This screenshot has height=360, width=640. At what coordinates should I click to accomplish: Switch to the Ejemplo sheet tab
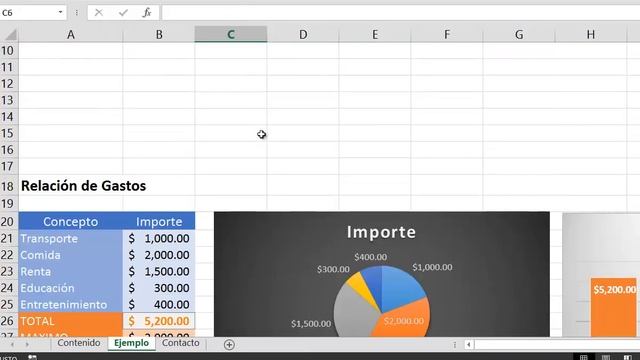point(131,343)
